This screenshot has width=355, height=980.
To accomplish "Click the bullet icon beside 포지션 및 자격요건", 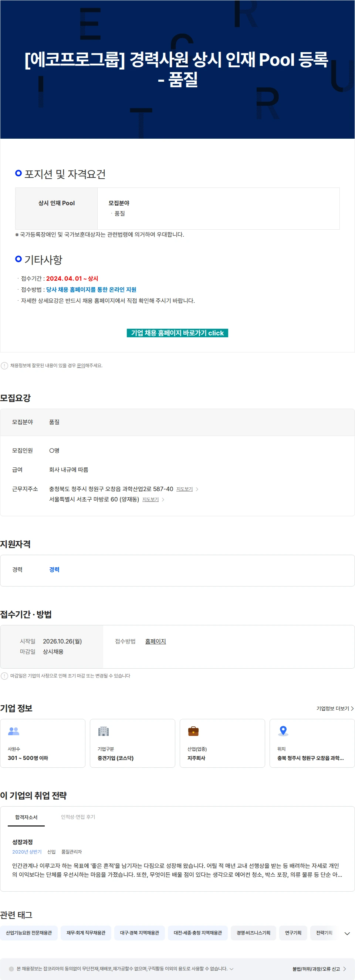I will tap(18, 173).
